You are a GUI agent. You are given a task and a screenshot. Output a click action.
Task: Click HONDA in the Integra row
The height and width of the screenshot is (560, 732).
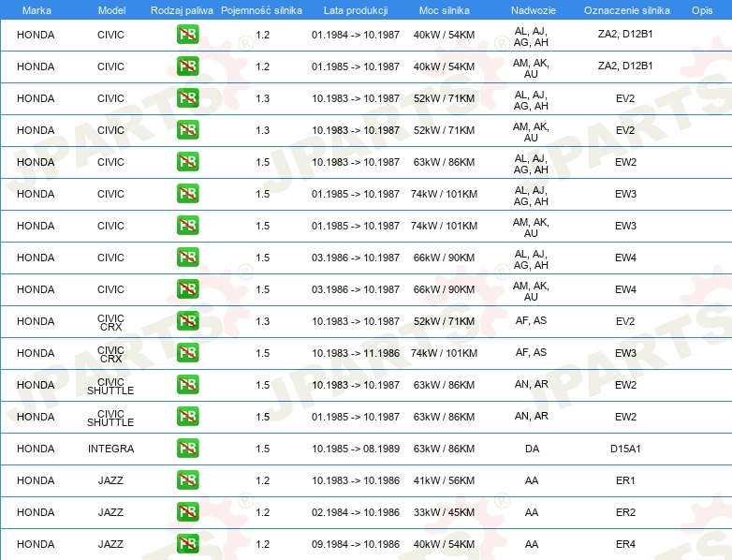tap(36, 449)
